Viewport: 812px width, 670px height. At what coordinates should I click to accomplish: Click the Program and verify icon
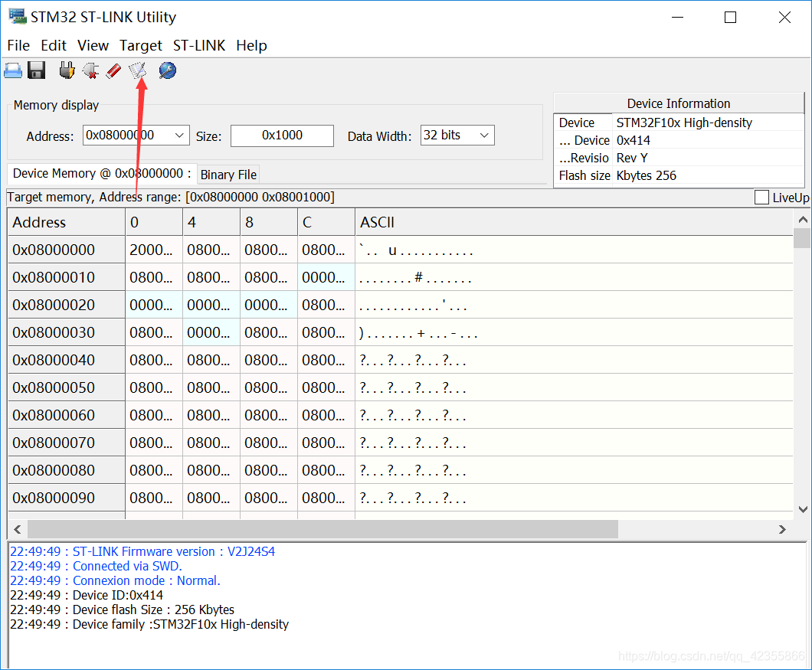tap(138, 70)
